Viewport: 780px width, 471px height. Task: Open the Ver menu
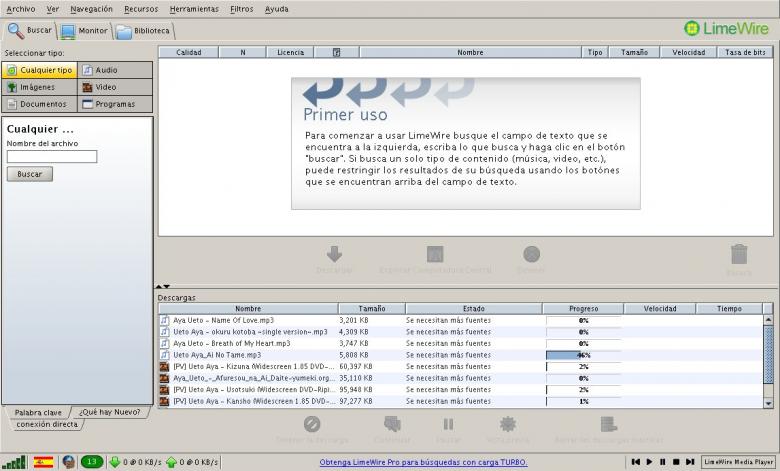(x=53, y=9)
